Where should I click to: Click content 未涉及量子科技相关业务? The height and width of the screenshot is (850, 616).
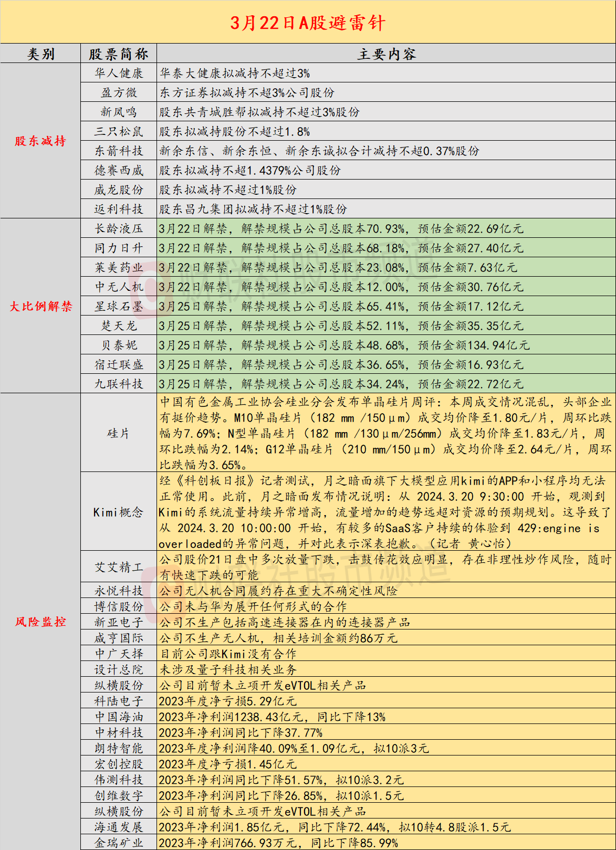228,669
